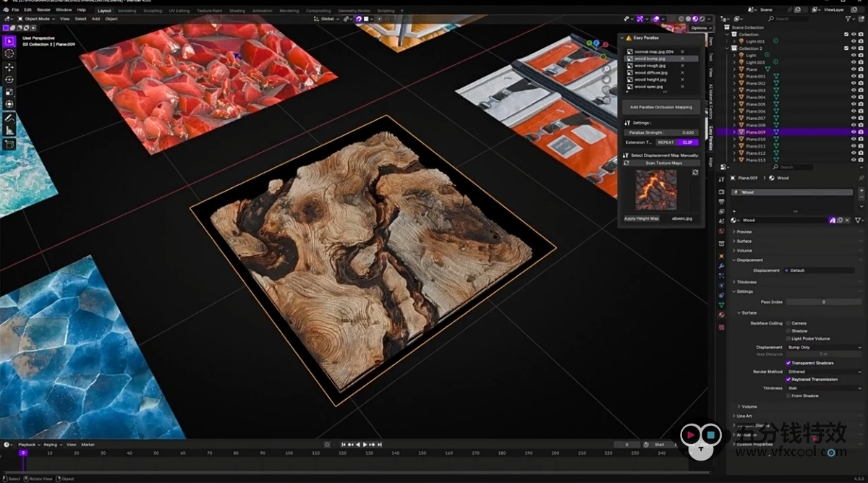Click Add Parallax Occlusion Mapping button
The height and width of the screenshot is (483, 868).
660,107
